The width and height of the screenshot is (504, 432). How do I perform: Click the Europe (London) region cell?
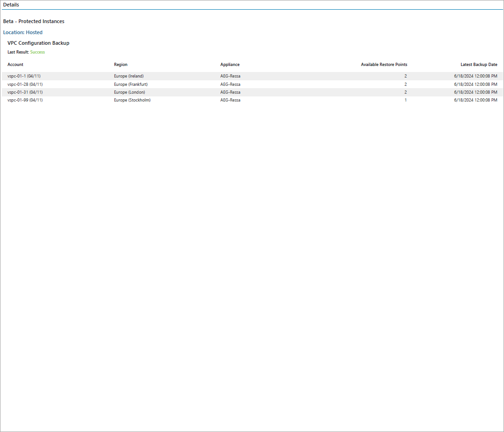[129, 92]
